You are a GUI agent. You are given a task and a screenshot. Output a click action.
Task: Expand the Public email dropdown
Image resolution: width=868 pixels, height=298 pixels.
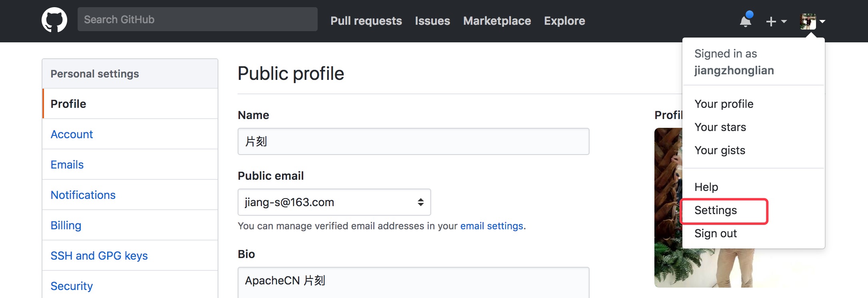[x=334, y=202]
